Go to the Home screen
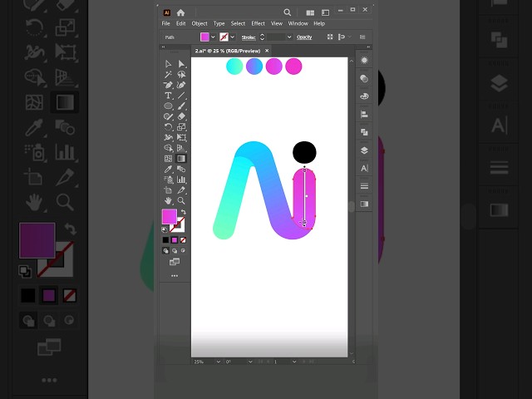Viewport: 532px width, 399px height. (x=180, y=12)
